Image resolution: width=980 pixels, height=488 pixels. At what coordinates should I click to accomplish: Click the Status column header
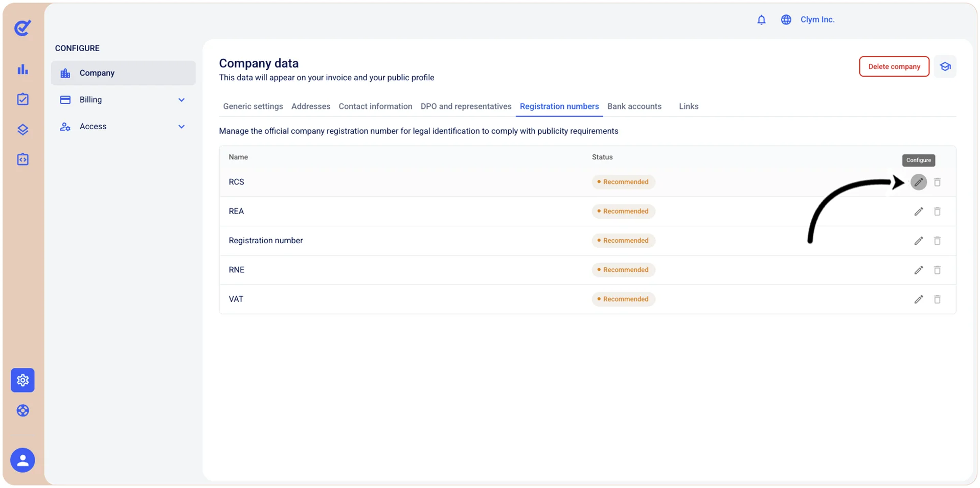tap(602, 157)
